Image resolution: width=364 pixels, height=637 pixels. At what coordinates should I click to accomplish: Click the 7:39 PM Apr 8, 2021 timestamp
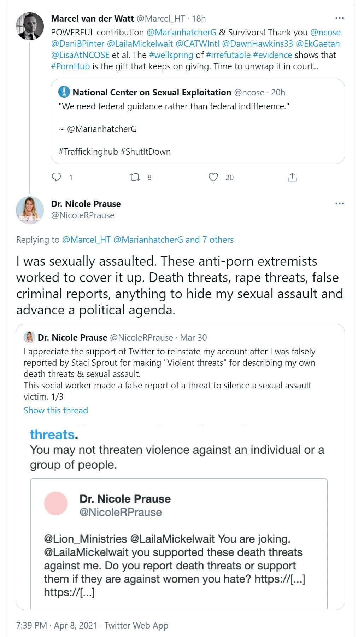[57, 625]
